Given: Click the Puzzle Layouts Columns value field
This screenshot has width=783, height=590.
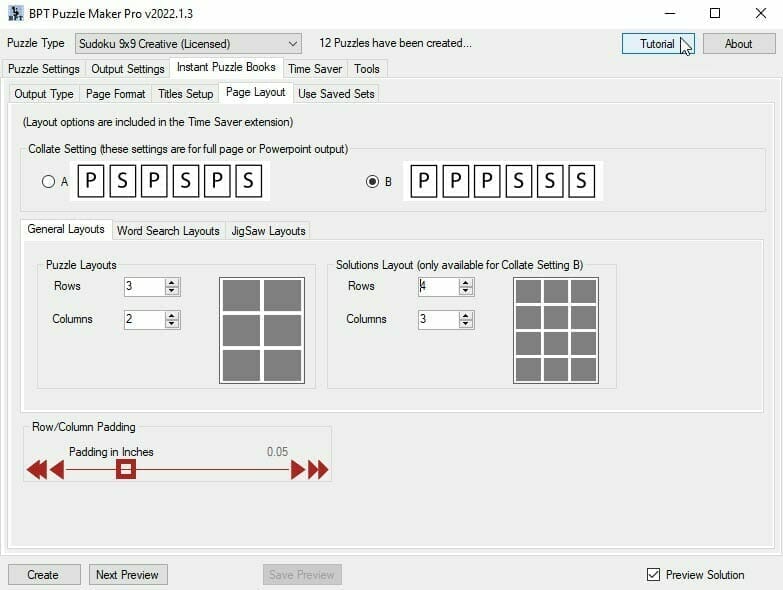Looking at the screenshot, I should [145, 319].
